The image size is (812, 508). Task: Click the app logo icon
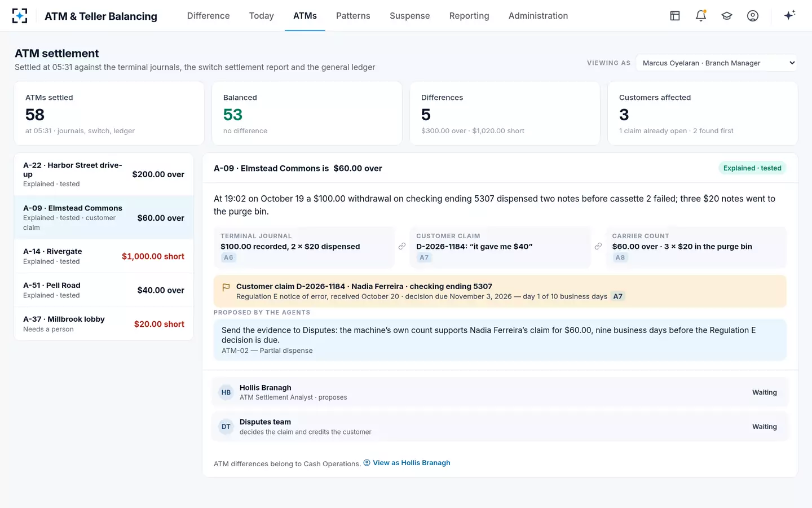tap(20, 16)
